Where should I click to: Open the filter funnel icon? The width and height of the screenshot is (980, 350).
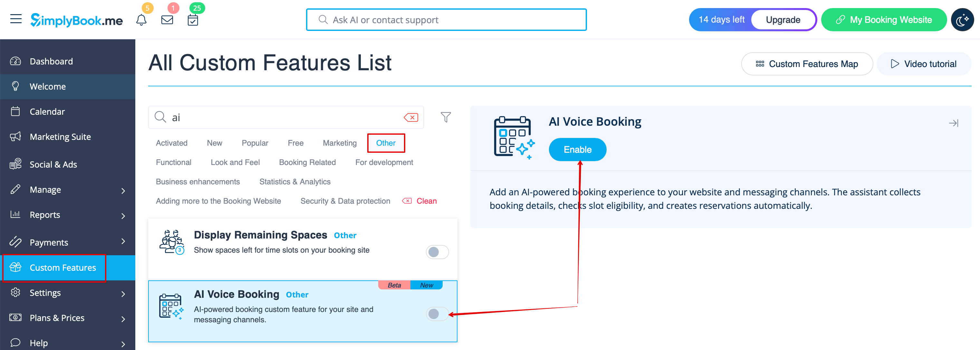coord(446,117)
